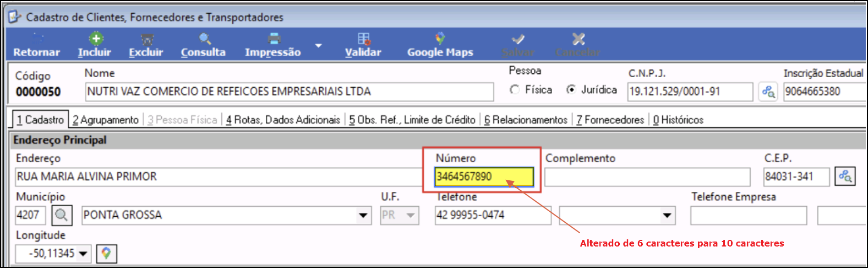Click the Telefone Empresa input field

(749, 215)
